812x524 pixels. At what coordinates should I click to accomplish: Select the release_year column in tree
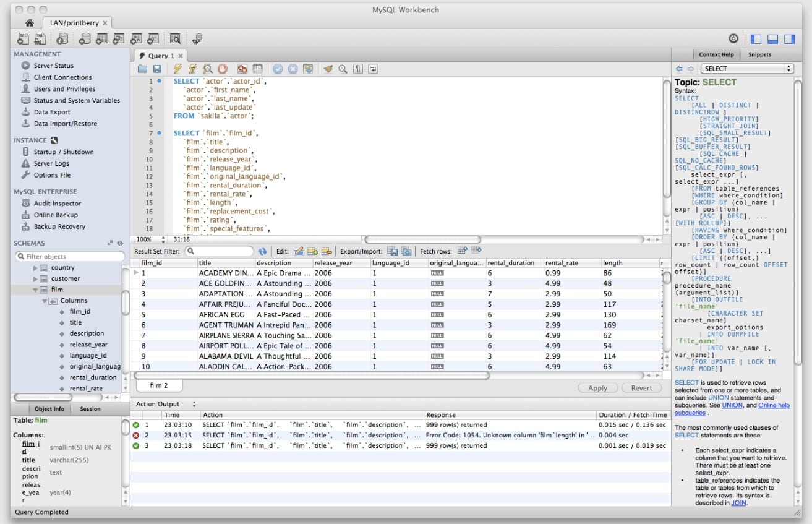tap(88, 345)
